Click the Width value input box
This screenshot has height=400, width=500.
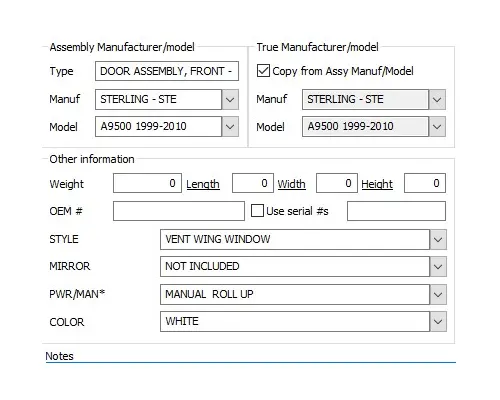[x=337, y=183]
